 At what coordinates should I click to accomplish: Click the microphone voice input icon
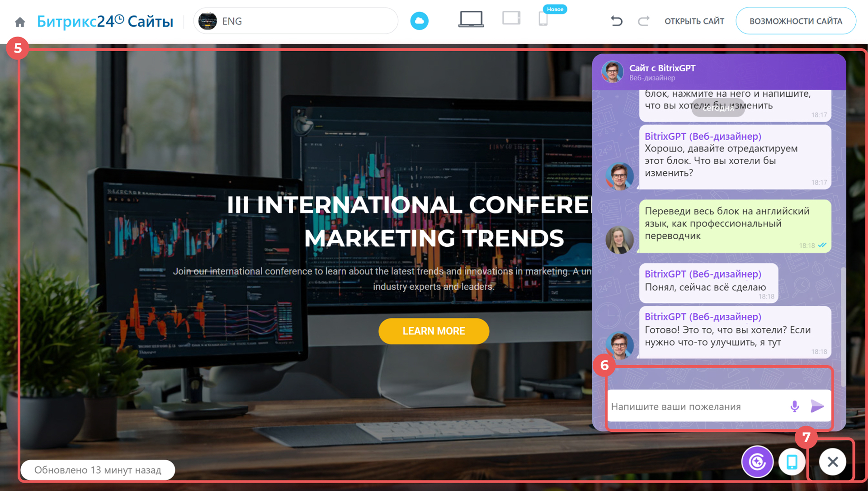(x=794, y=406)
